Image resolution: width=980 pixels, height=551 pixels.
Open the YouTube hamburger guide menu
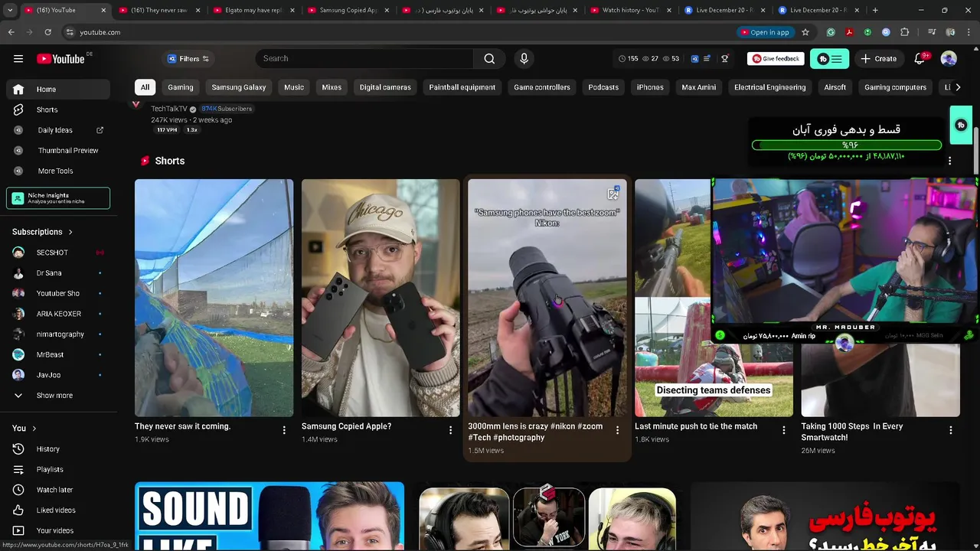pos(18,59)
